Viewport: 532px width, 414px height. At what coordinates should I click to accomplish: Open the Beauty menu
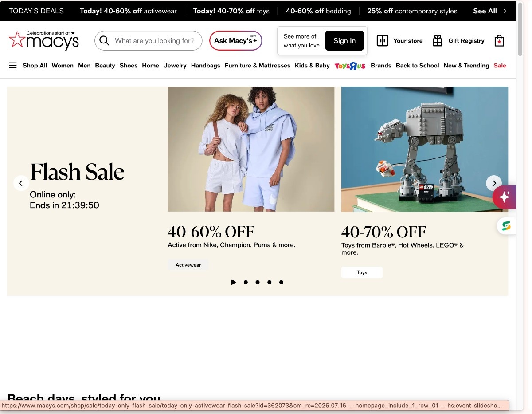pyautogui.click(x=105, y=66)
